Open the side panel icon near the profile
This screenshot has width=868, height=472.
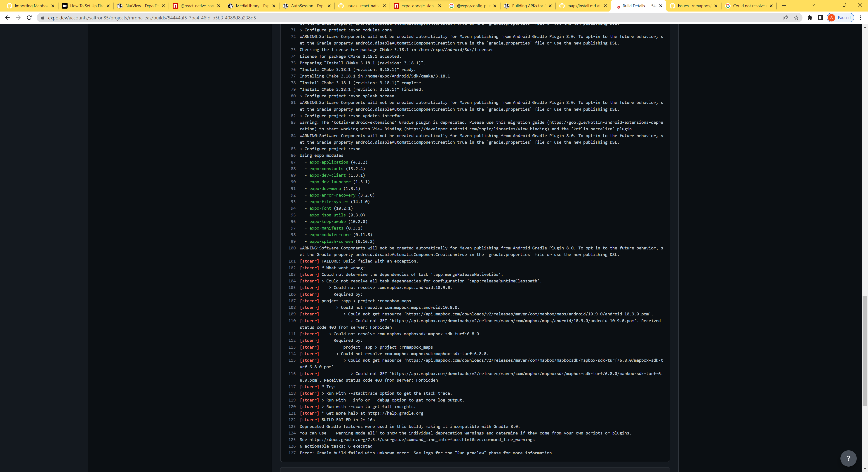(x=821, y=18)
